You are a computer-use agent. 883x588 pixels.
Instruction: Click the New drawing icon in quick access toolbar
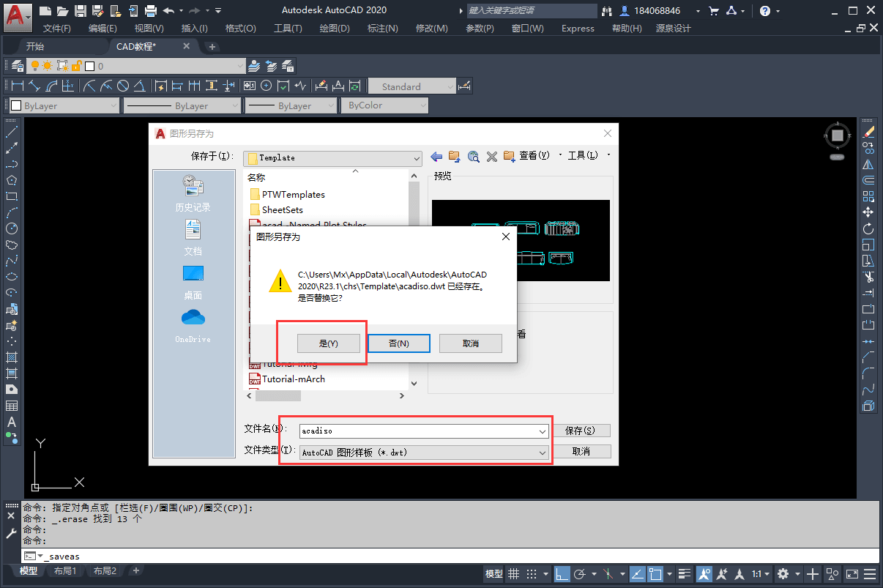point(45,10)
